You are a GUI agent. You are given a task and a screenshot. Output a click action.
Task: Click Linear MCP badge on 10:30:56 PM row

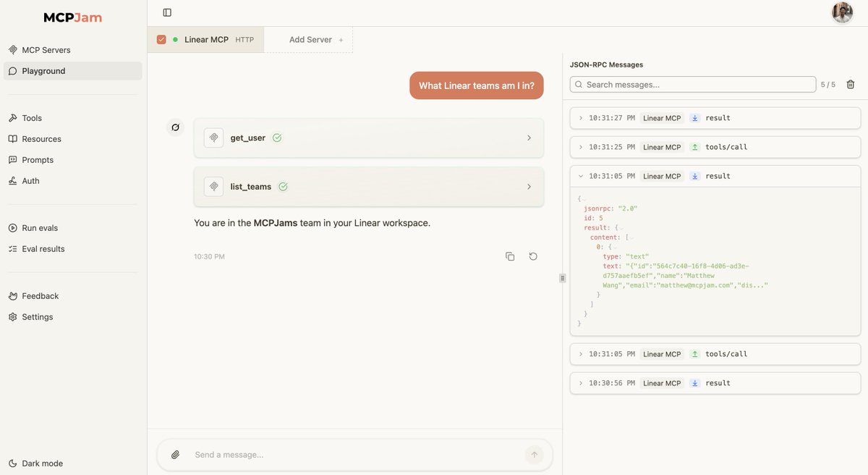[x=662, y=383]
